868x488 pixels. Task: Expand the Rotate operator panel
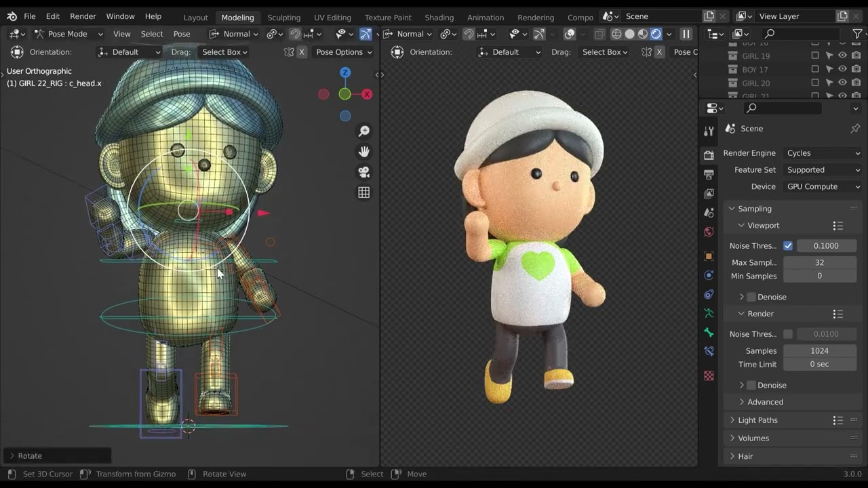pyautogui.click(x=12, y=455)
